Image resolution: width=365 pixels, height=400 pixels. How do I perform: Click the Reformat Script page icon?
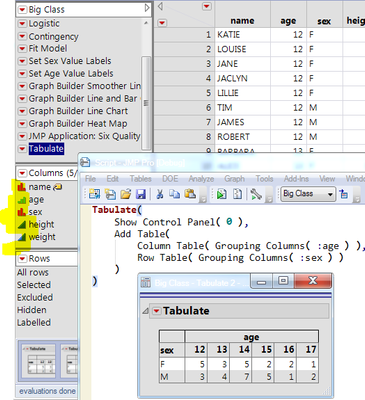pos(237,194)
